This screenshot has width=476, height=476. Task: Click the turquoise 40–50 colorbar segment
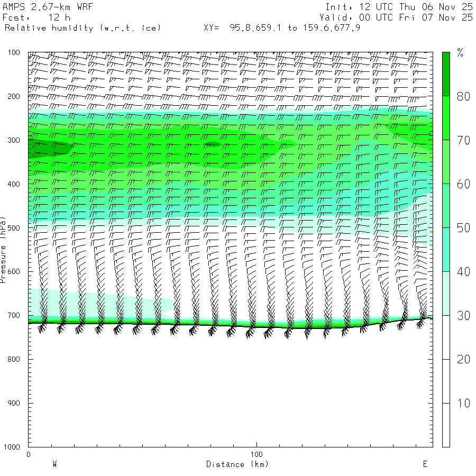(446, 249)
